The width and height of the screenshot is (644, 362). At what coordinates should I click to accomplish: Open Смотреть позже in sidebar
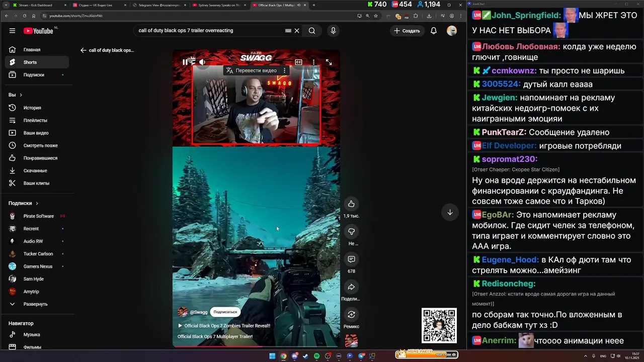(x=37, y=145)
